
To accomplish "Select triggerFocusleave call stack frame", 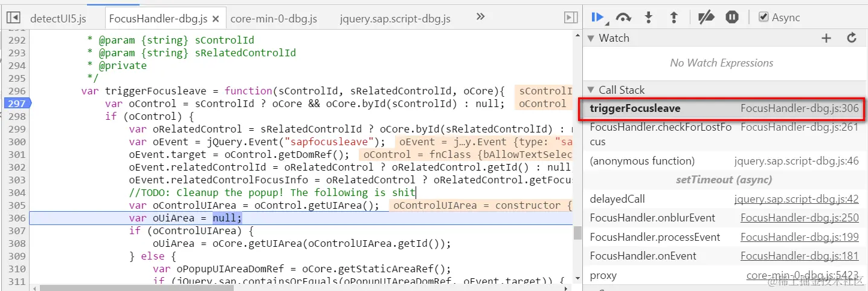I will [x=725, y=109].
